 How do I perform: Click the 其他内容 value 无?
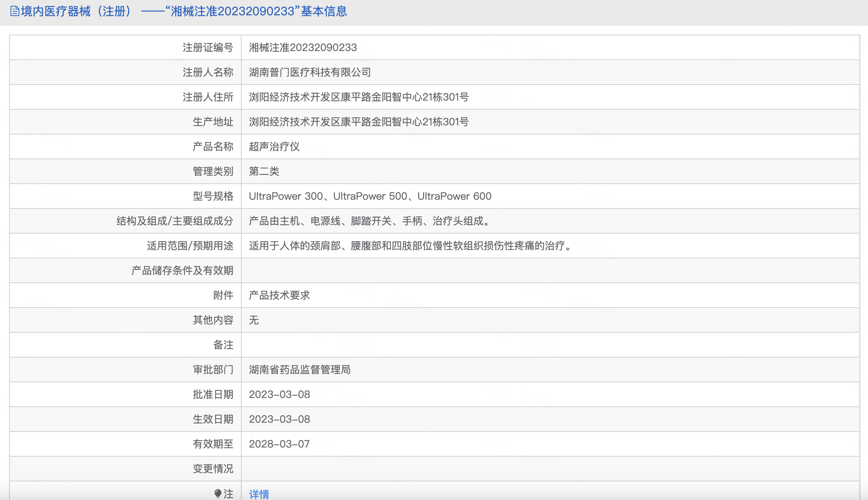tap(254, 320)
